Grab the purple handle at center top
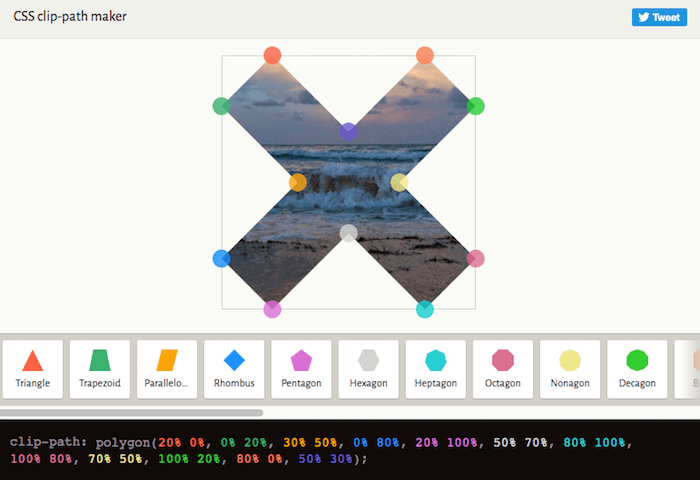The image size is (700, 480). (348, 131)
